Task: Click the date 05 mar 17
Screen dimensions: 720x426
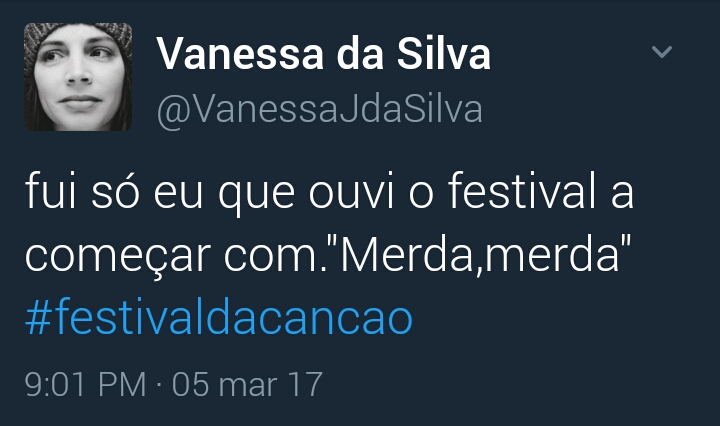Action: point(247,384)
